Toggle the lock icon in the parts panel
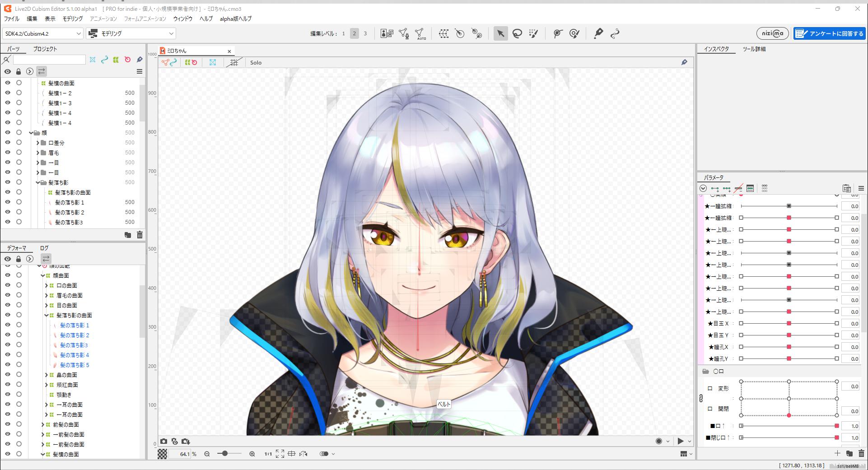Screen dimensions: 868x470 pos(18,71)
